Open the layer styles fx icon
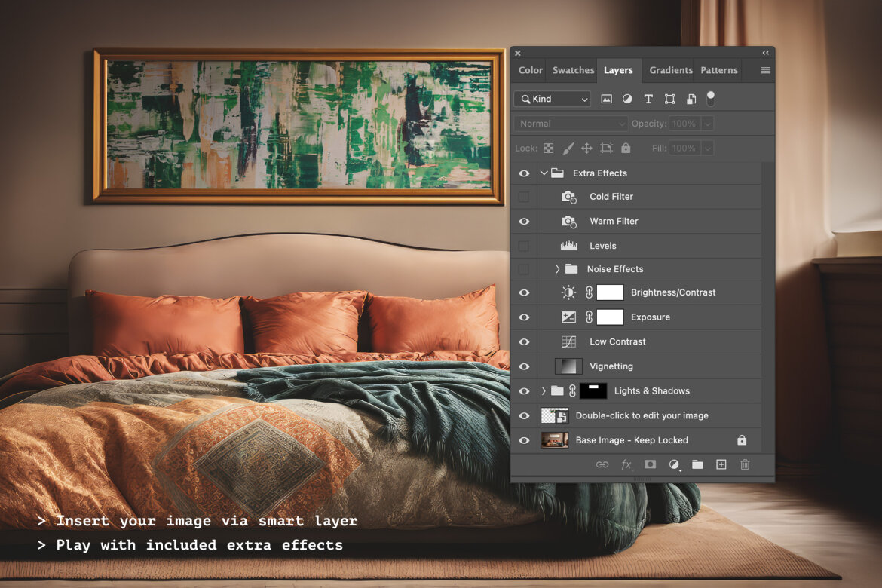The image size is (882, 588). click(x=626, y=464)
